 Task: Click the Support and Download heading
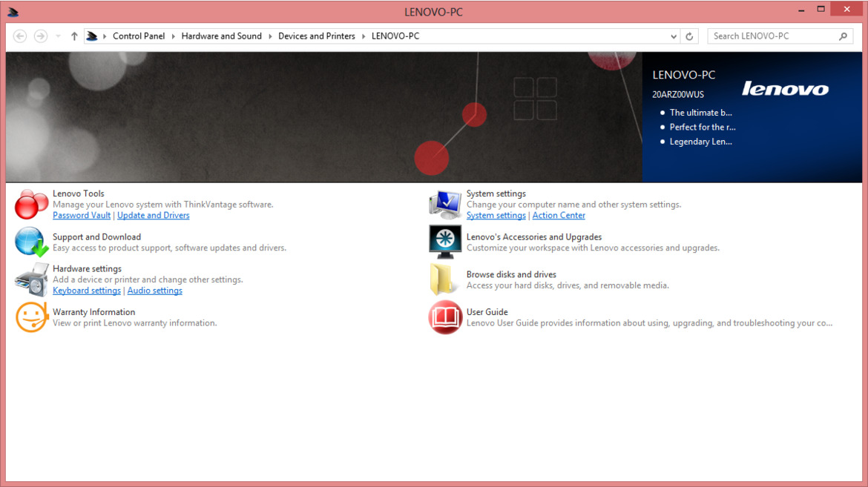97,237
